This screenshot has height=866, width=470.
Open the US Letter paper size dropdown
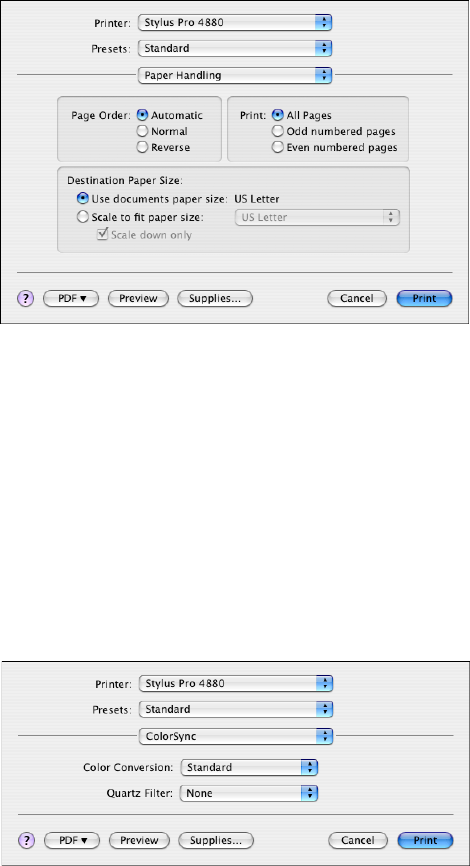point(317,217)
